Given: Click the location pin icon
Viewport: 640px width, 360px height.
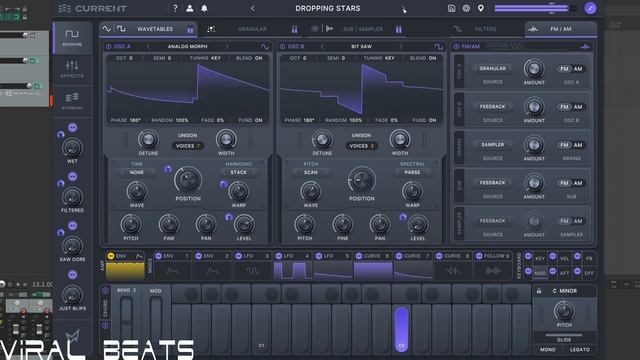Looking at the screenshot, I should 481,8.
